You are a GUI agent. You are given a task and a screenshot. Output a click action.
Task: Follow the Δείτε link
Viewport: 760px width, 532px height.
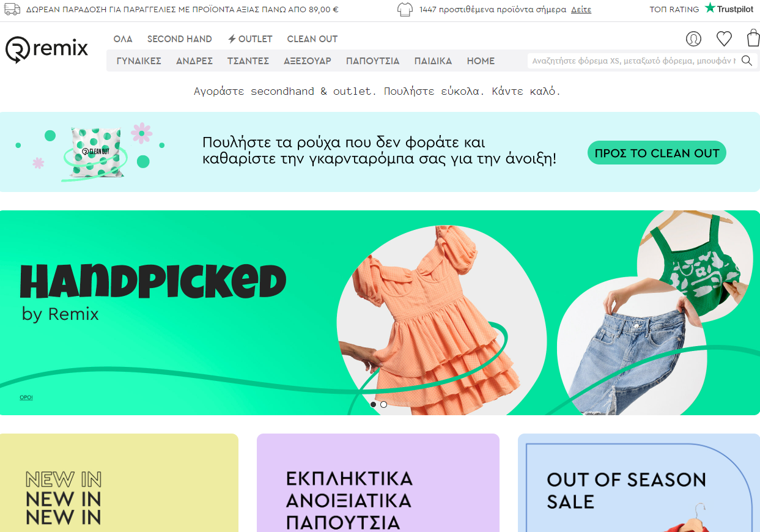click(581, 10)
